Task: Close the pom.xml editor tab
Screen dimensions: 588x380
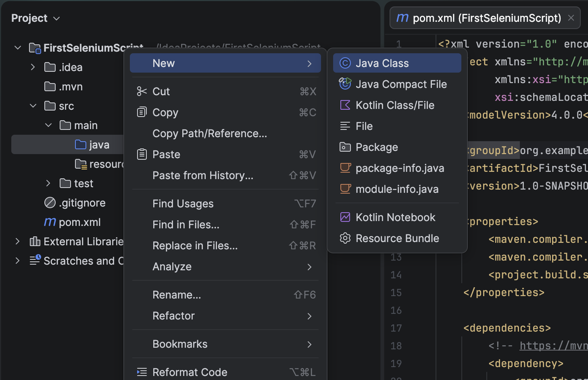Action: [x=571, y=18]
